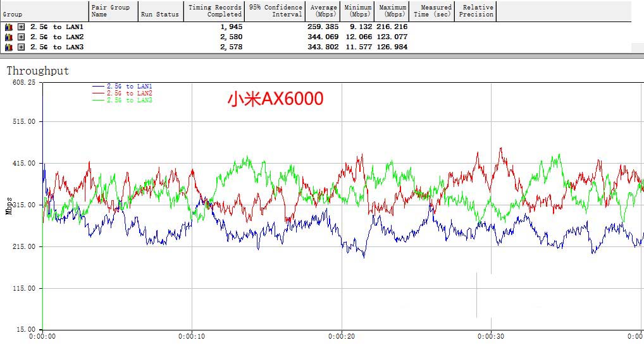Click the 12.066 minimum value

click(359, 37)
